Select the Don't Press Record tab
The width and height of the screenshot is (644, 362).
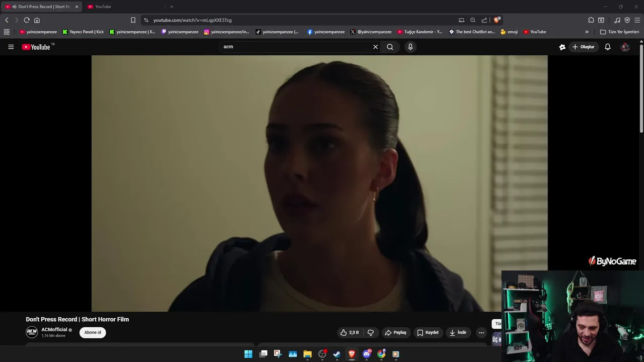(x=40, y=7)
